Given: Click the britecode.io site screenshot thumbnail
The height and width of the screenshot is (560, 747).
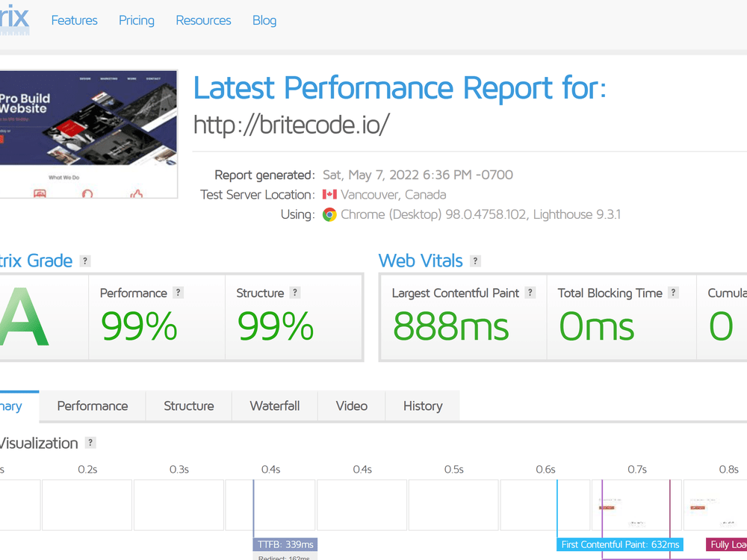Looking at the screenshot, I should (89, 134).
